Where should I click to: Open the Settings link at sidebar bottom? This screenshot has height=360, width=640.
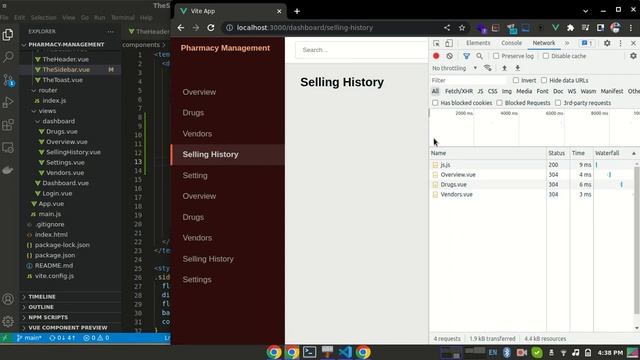click(x=197, y=280)
